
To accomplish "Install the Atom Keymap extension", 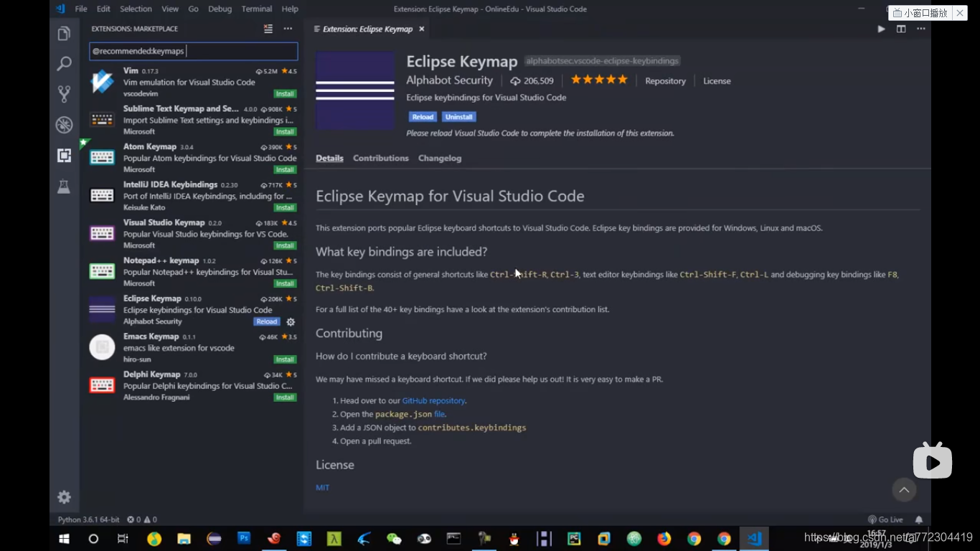I will point(285,170).
